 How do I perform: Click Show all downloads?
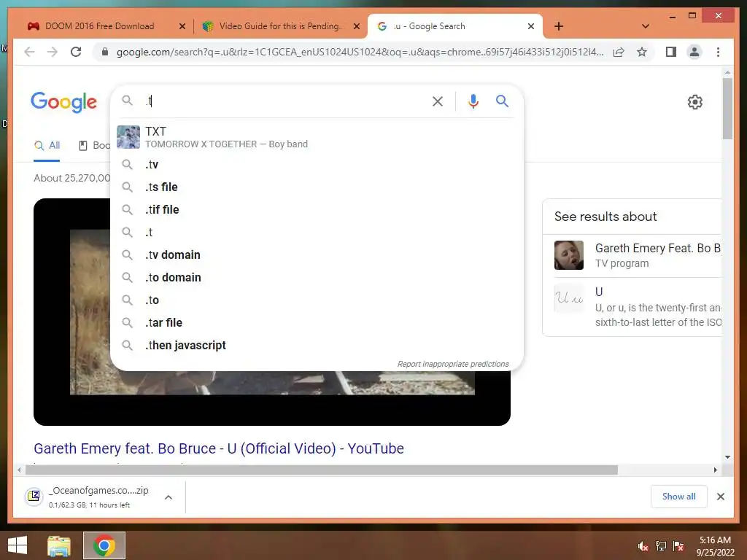point(679,497)
